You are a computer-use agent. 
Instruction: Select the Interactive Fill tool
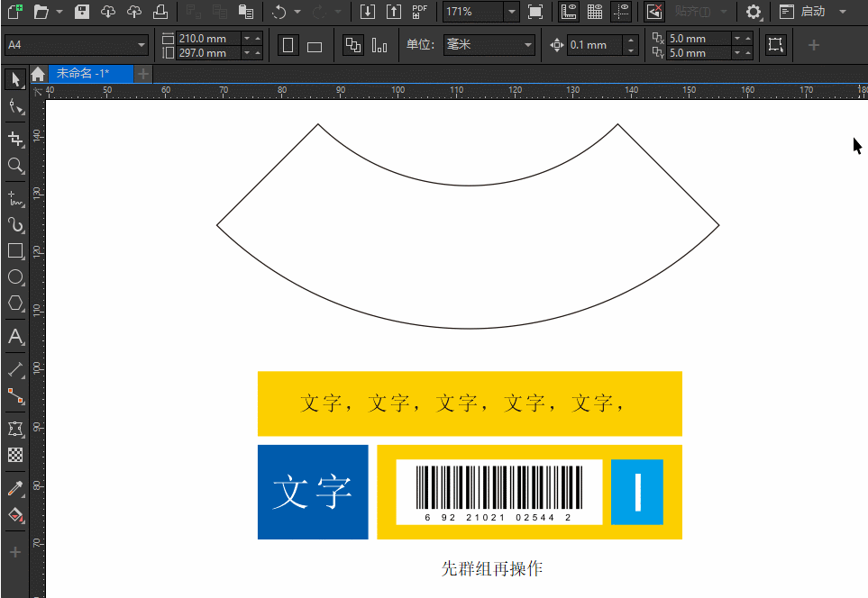15,515
